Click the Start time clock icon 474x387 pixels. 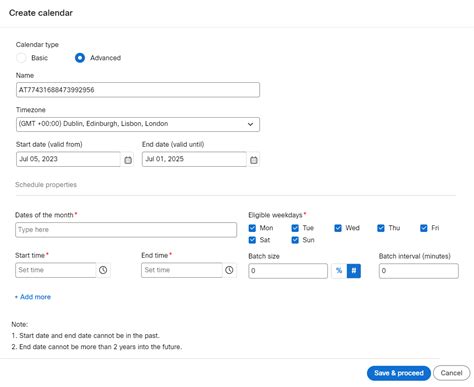(103, 270)
